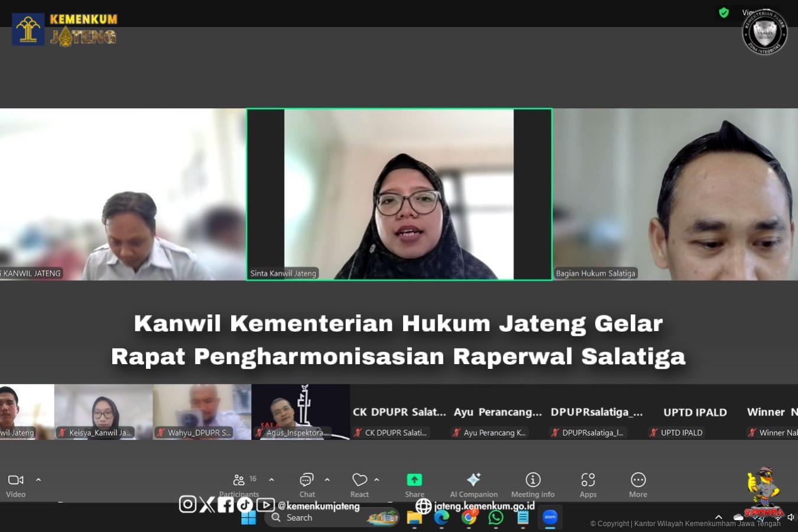Expand the Chat options chevron

pos(327,480)
